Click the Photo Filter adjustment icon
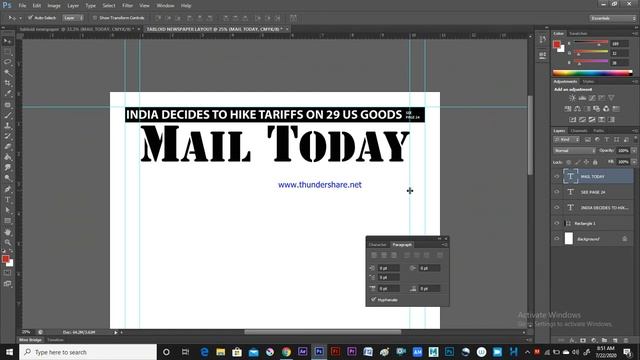640x360 pixels. [596, 109]
